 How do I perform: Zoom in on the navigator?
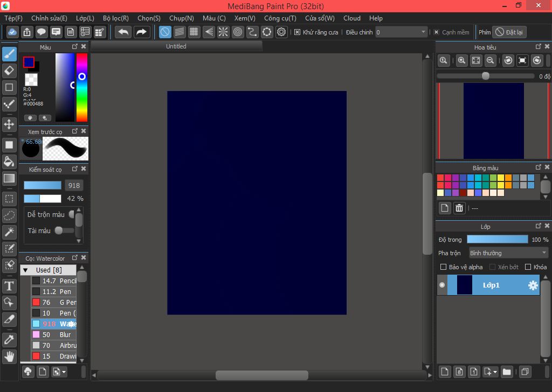click(461, 60)
